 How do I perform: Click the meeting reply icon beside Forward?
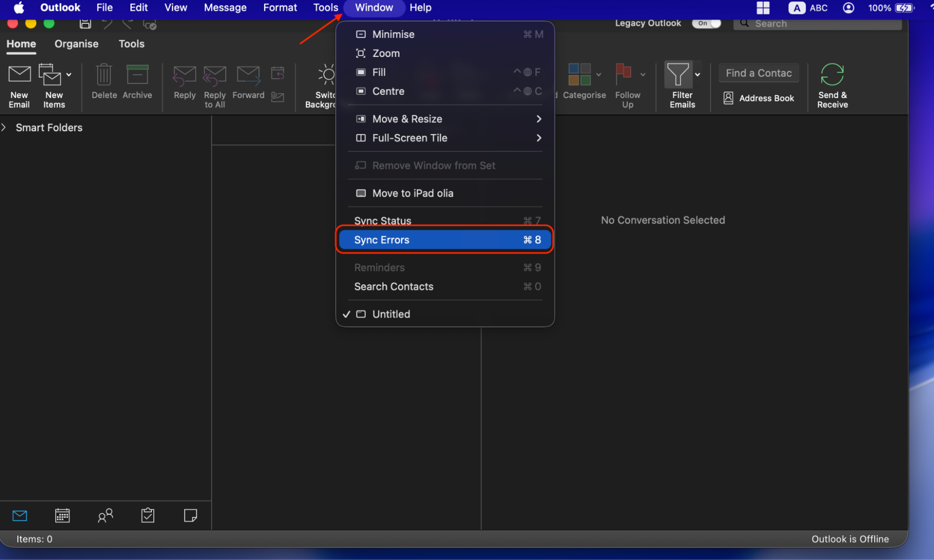[278, 73]
